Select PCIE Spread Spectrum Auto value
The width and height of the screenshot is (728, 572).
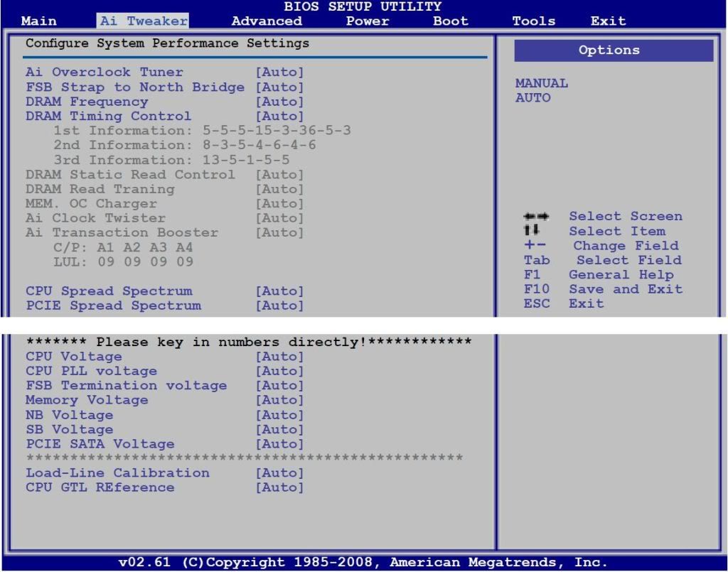[x=279, y=306]
